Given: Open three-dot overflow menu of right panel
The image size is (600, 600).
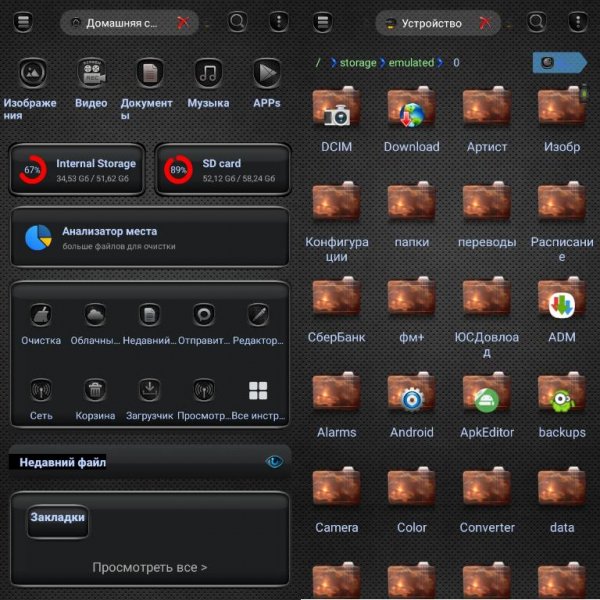Looking at the screenshot, I should click(x=578, y=22).
